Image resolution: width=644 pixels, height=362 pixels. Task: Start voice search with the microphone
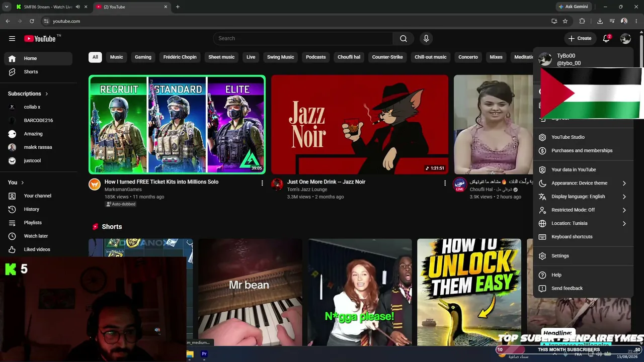[426, 39]
